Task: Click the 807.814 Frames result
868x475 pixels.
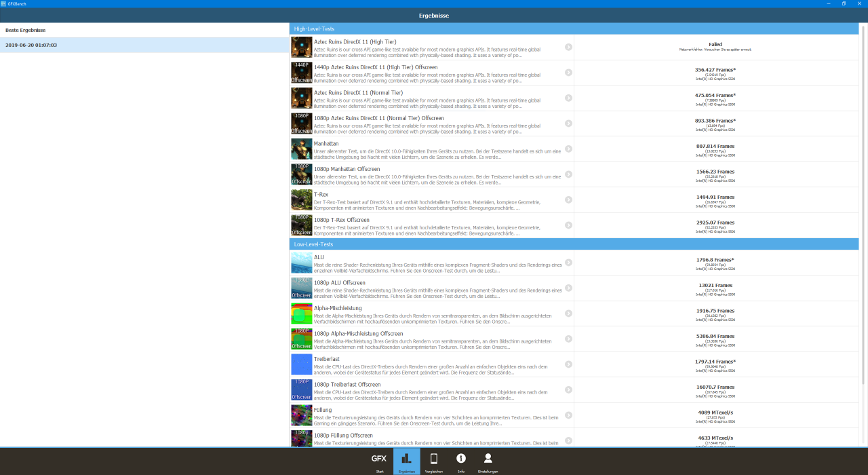Action: coord(715,146)
